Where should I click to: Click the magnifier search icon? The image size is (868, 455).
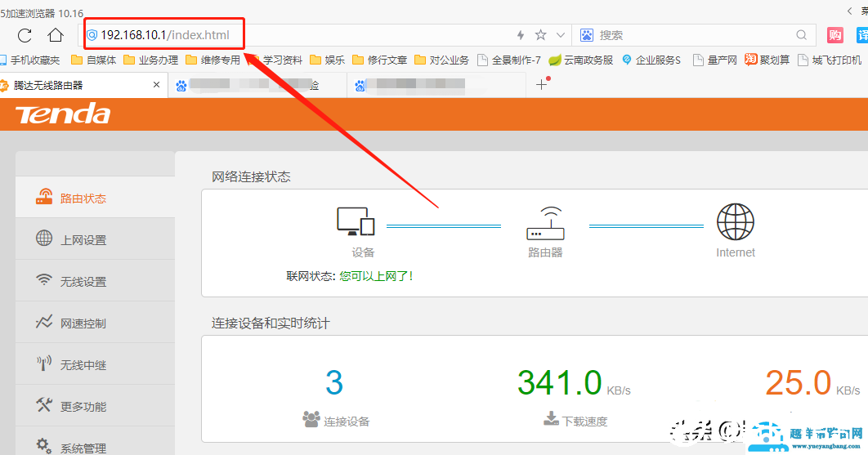(801, 35)
